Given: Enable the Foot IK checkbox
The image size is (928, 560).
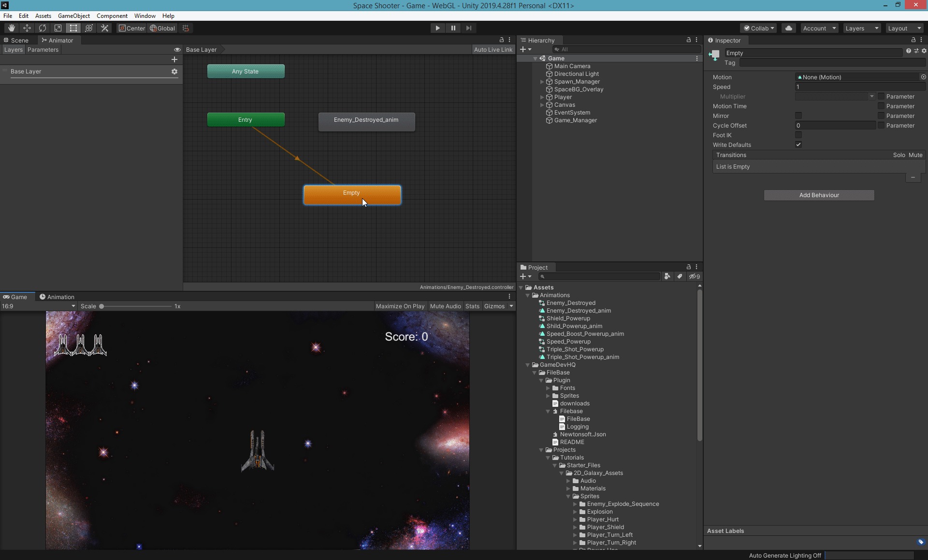Looking at the screenshot, I should coord(798,135).
